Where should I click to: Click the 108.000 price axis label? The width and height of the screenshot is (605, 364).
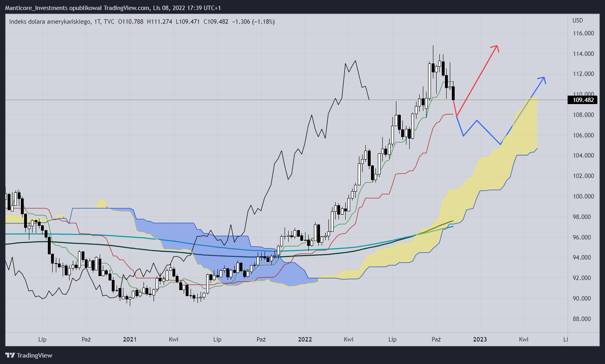(583, 115)
